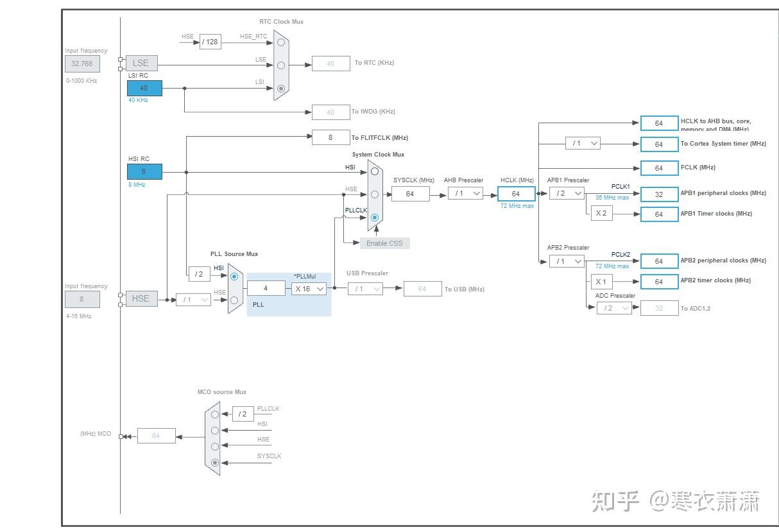Select HSI in the System Clock Mux

pyautogui.click(x=374, y=171)
